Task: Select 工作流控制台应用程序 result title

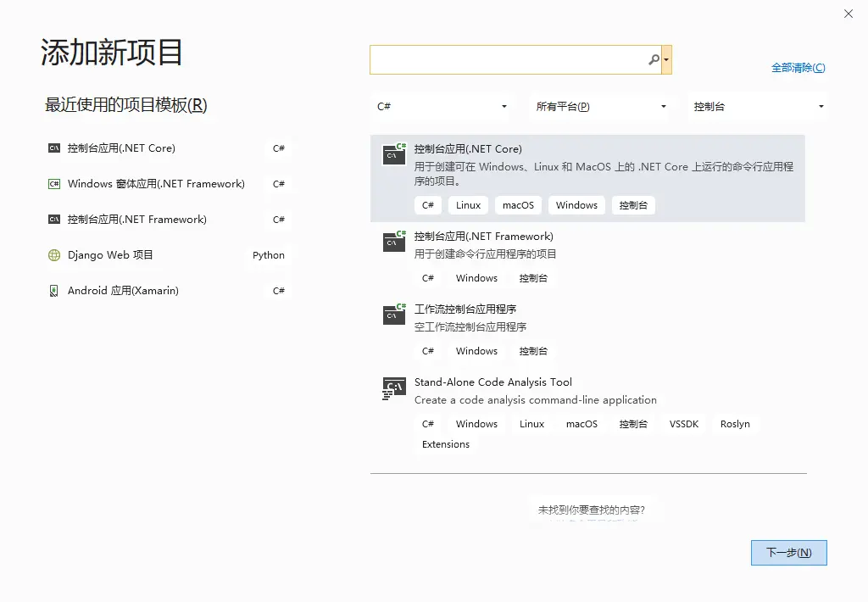Action: tap(465, 309)
